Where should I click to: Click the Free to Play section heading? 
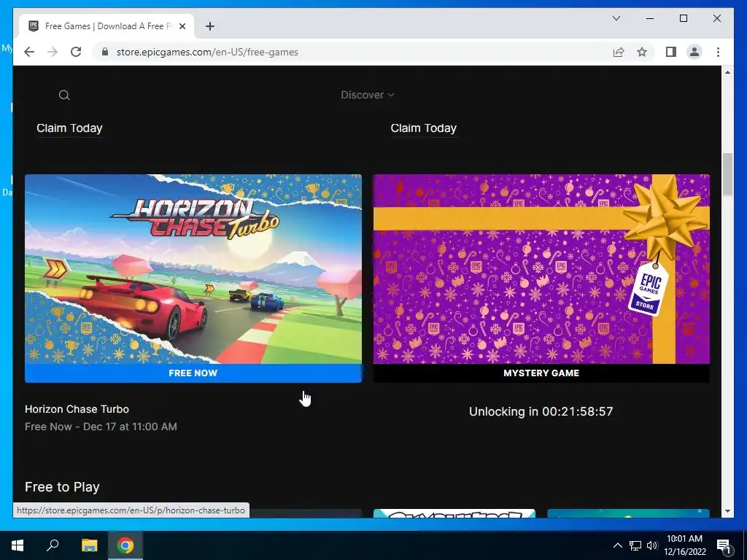[x=63, y=486]
